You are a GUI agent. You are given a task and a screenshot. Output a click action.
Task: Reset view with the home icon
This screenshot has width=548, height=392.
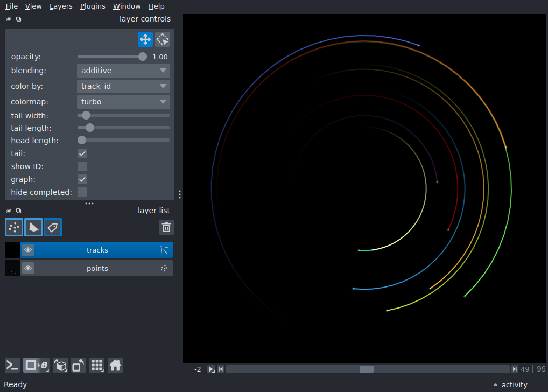pos(115,366)
